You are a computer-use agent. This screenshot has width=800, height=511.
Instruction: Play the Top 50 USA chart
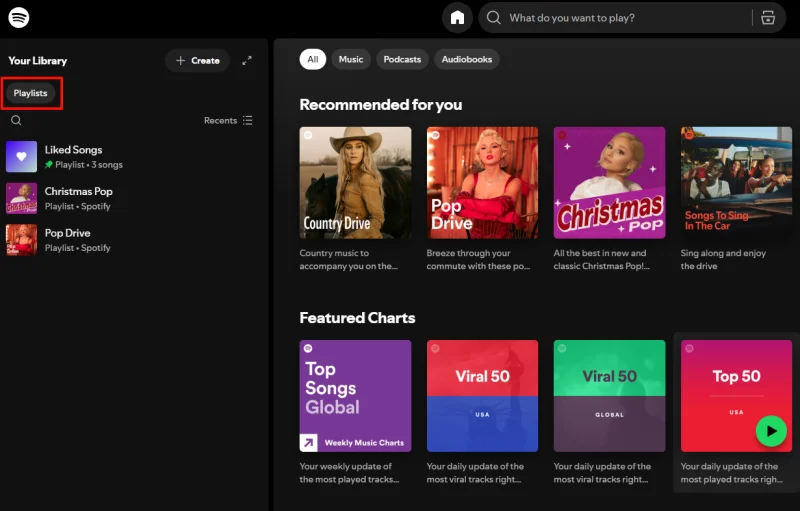pyautogui.click(x=770, y=431)
